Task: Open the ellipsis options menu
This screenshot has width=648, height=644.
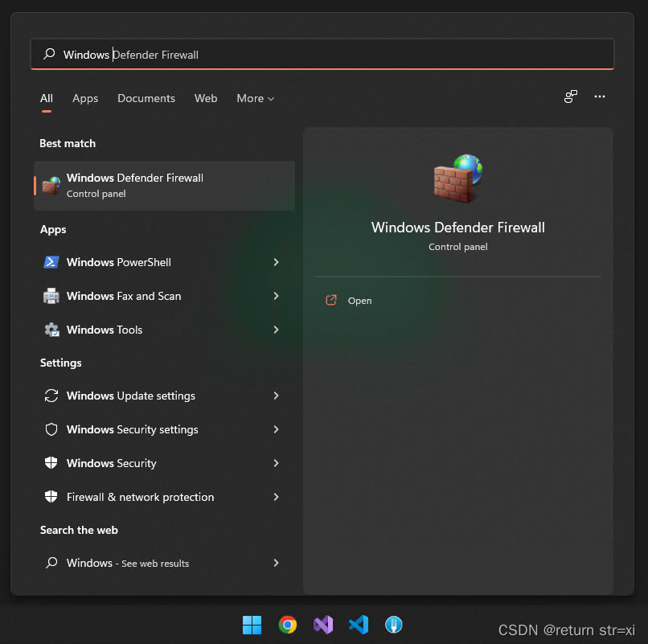Action: pos(600,96)
